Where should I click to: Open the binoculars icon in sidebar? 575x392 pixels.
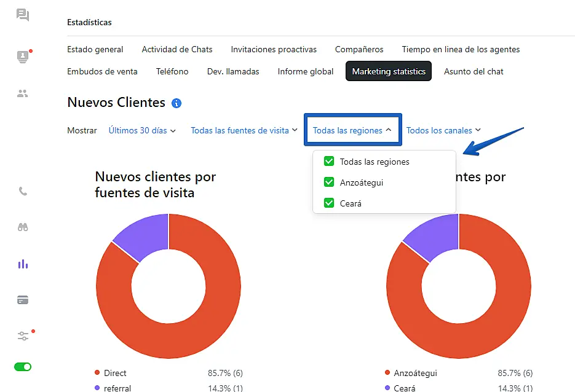pos(23,227)
